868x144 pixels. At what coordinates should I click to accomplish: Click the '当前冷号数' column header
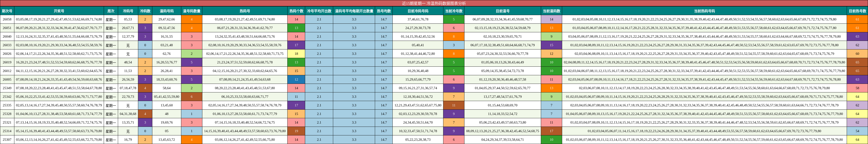pos(454,11)
